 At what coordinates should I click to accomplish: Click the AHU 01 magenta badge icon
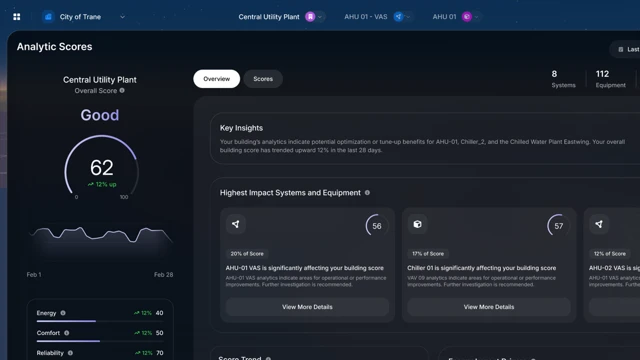tap(467, 17)
